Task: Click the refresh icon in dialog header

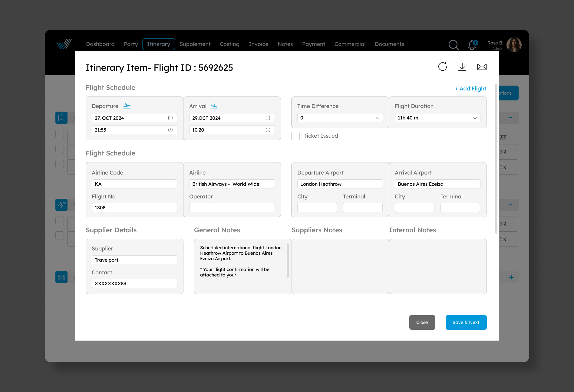Action: (x=443, y=67)
